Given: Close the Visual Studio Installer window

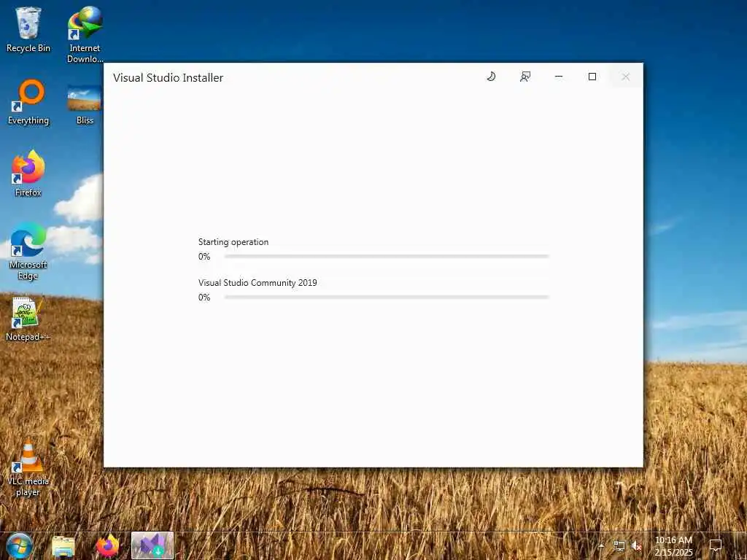Looking at the screenshot, I should pyautogui.click(x=625, y=77).
